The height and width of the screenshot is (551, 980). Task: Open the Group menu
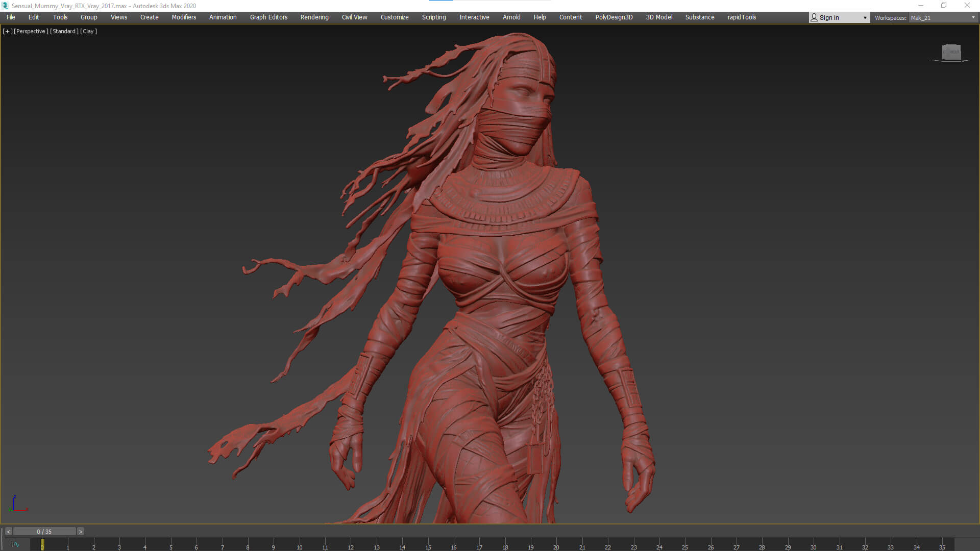(89, 17)
